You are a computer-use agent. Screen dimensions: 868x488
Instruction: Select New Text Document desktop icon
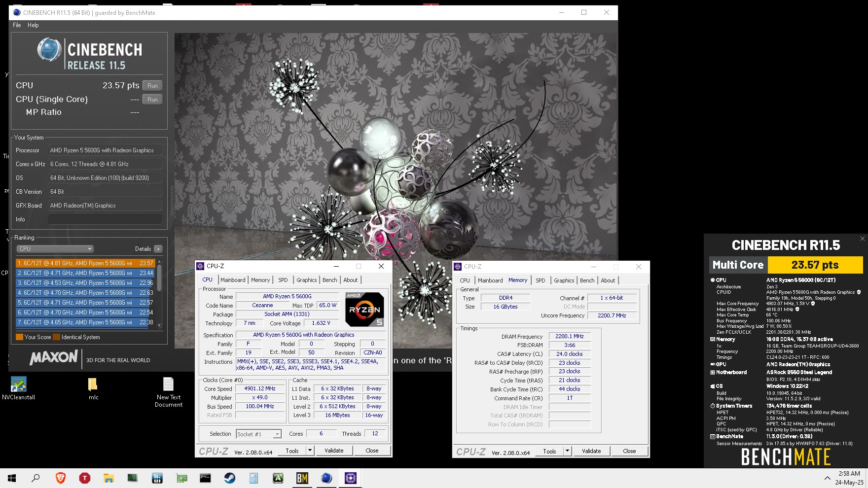pos(169,392)
